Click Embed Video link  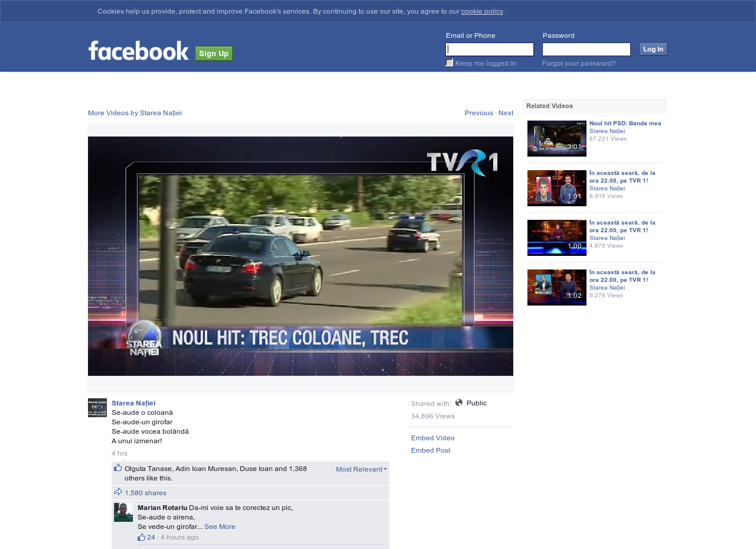[x=433, y=438]
